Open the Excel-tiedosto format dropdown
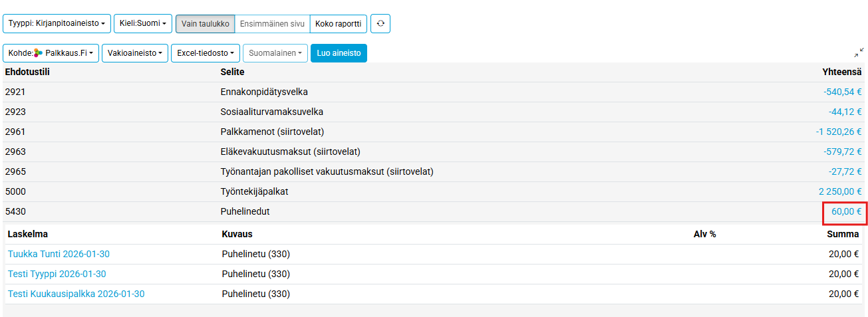 pyautogui.click(x=206, y=53)
